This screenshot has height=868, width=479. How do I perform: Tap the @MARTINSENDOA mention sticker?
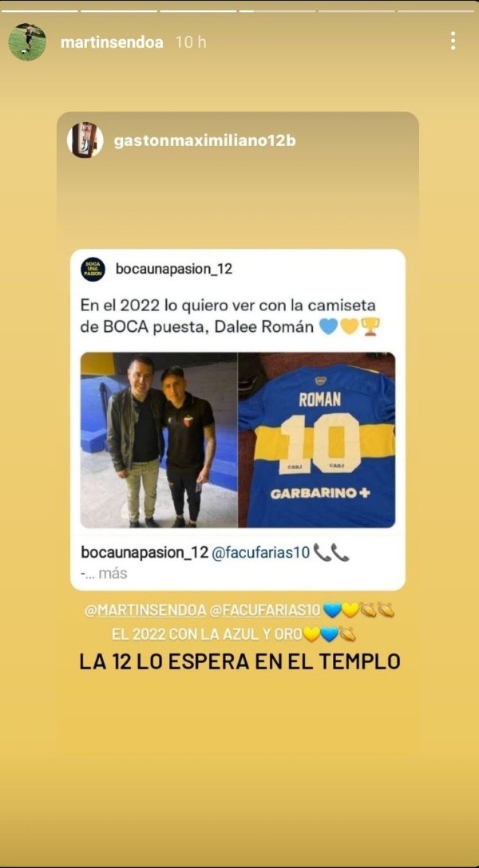coord(145,611)
